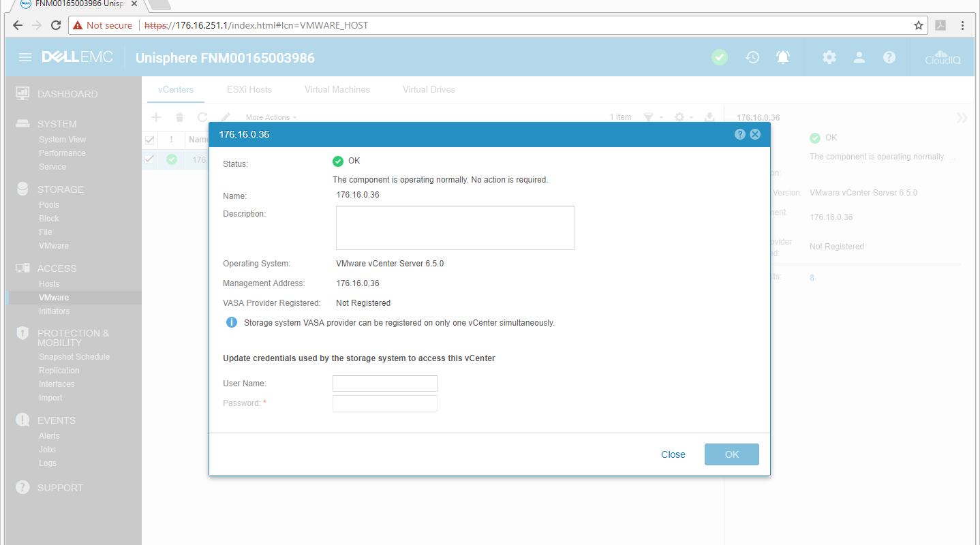Click the Dashboard monitor icon
Viewport: 980px width, 545px height.
[x=22, y=93]
